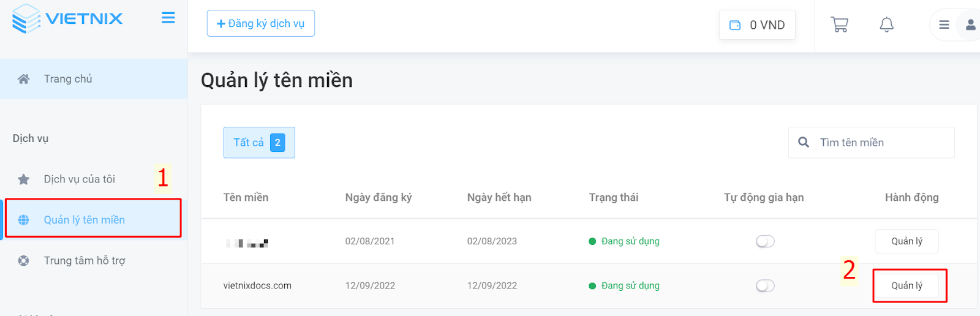The image size is (980, 316).
Task: Click the Đăng ký dịch vụ button
Action: pos(261,23)
